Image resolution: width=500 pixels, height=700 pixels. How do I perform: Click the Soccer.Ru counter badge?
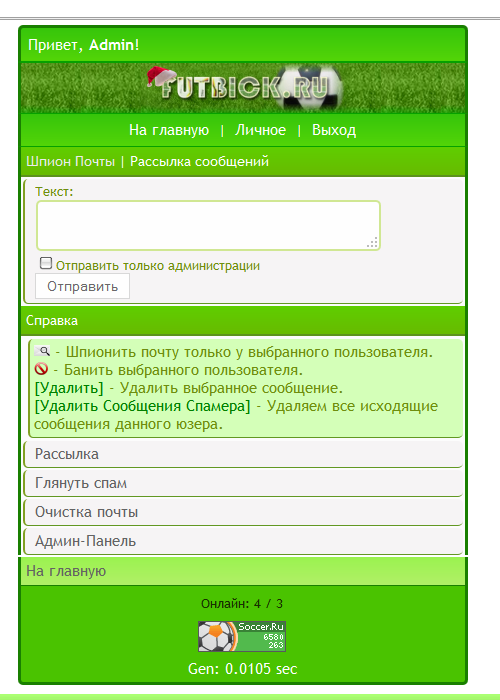pyautogui.click(x=242, y=636)
